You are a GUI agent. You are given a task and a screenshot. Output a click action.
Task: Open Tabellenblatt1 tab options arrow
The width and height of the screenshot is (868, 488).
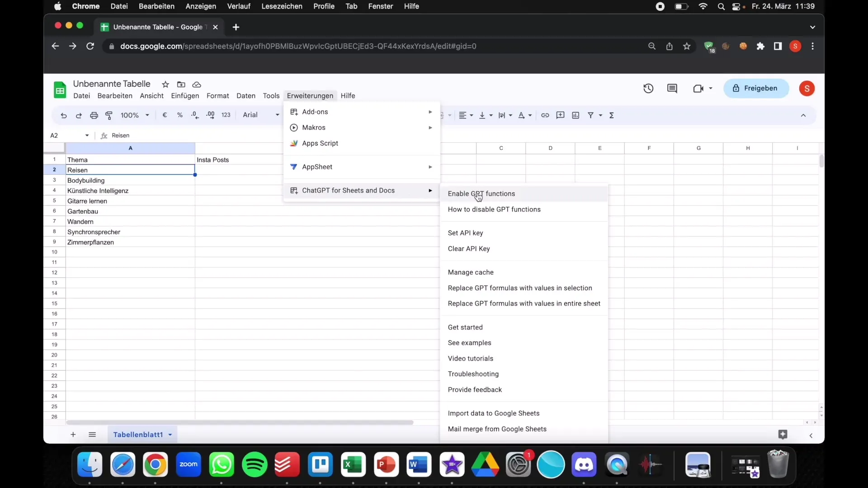pyautogui.click(x=170, y=435)
